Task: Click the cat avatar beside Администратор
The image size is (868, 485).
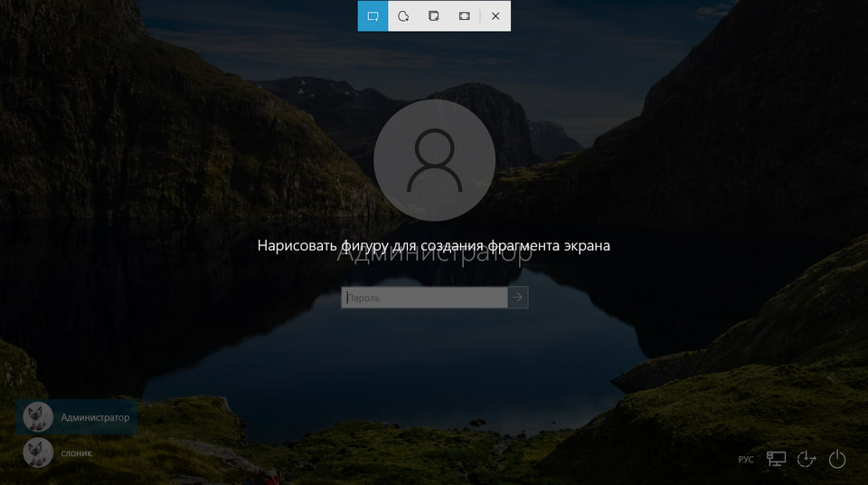Action: click(x=38, y=417)
